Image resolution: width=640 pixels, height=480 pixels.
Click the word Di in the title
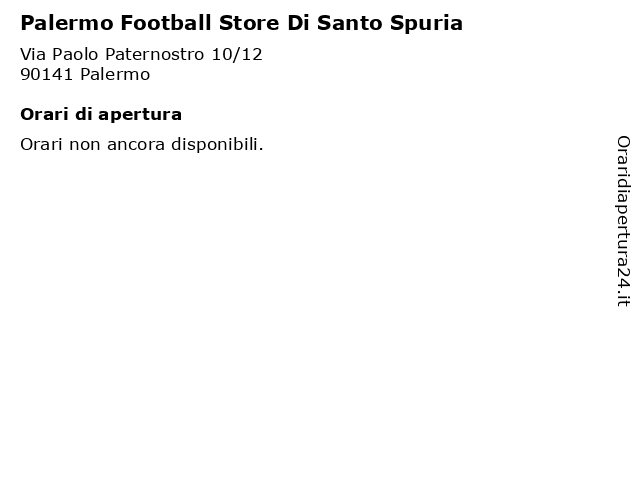click(298, 23)
